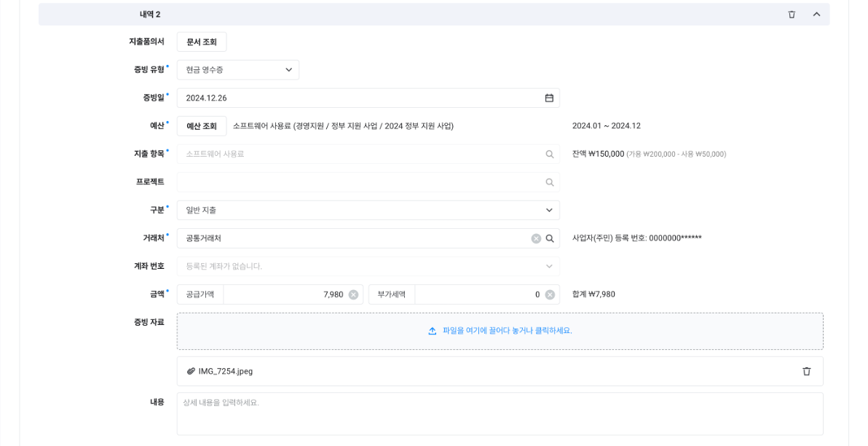This screenshot has width=868, height=446.
Task: Search 거래처 using the magnifier icon
Action: pos(550,238)
